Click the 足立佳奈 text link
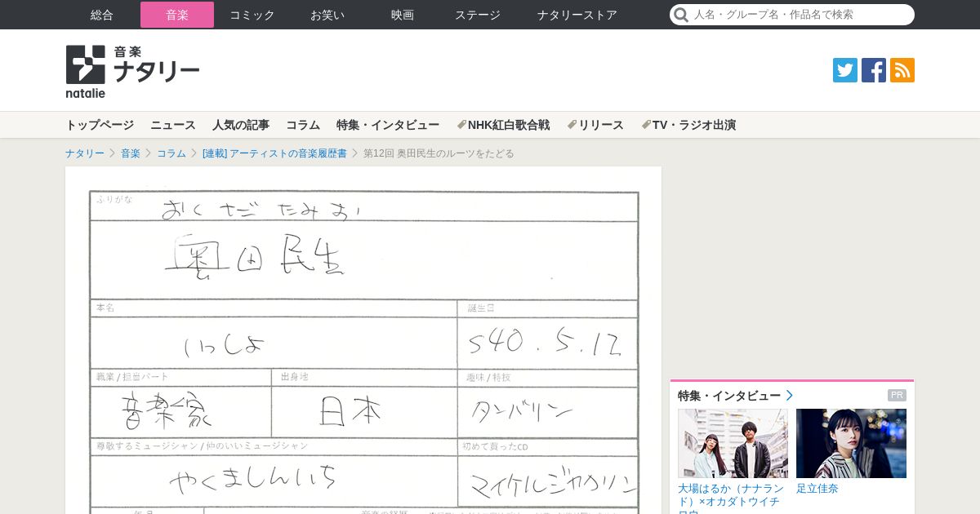 (817, 489)
